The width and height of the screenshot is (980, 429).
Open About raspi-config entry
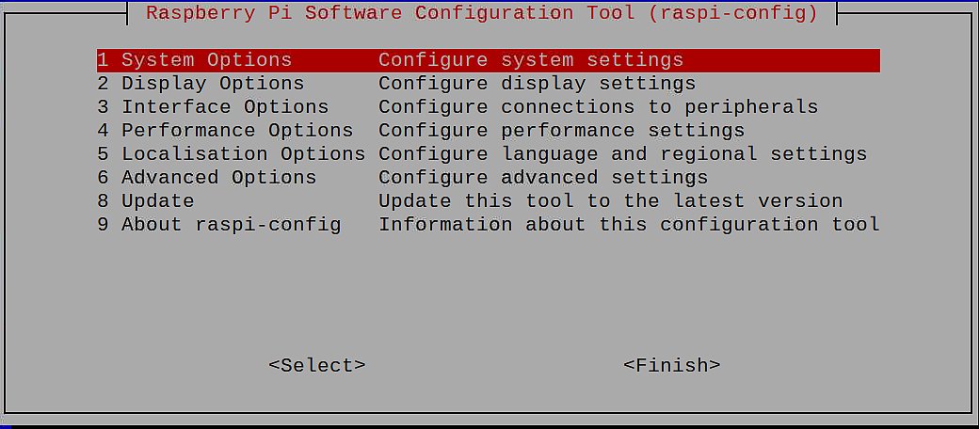pos(489,225)
